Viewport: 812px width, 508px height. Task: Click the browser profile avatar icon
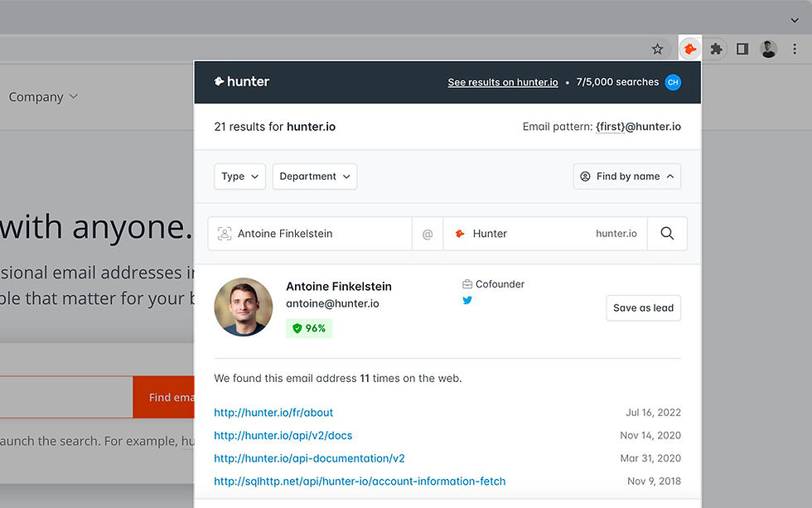pyautogui.click(x=768, y=48)
